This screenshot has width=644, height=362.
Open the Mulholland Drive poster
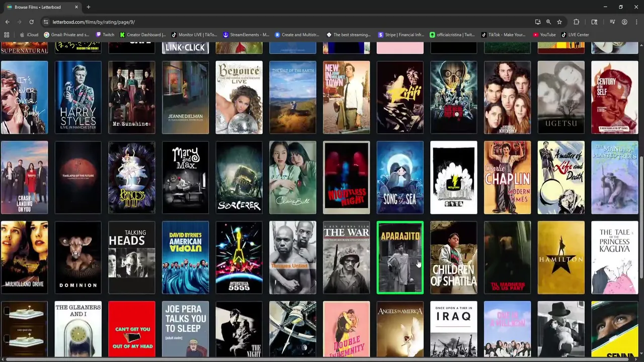point(24,257)
